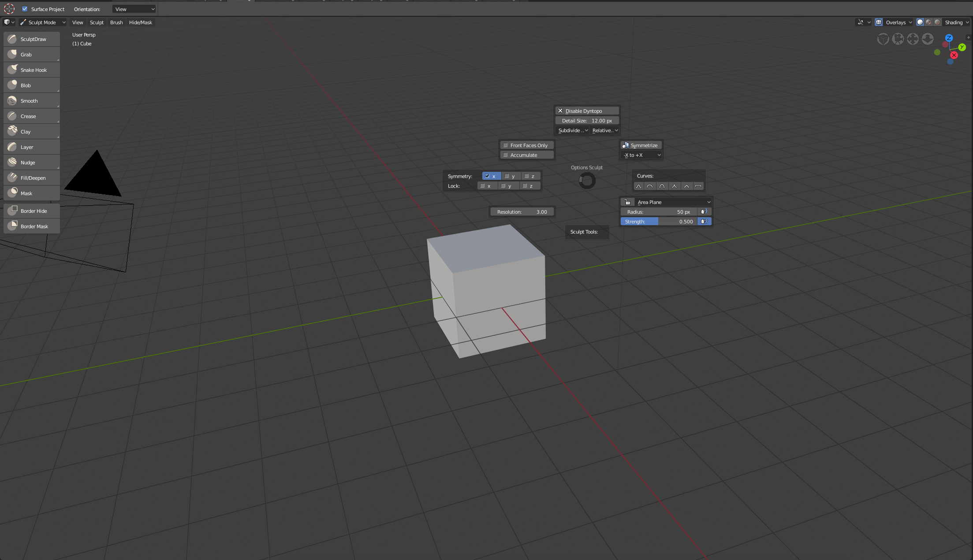
Task: Select the SculptDraw brush tool
Action: pos(32,39)
